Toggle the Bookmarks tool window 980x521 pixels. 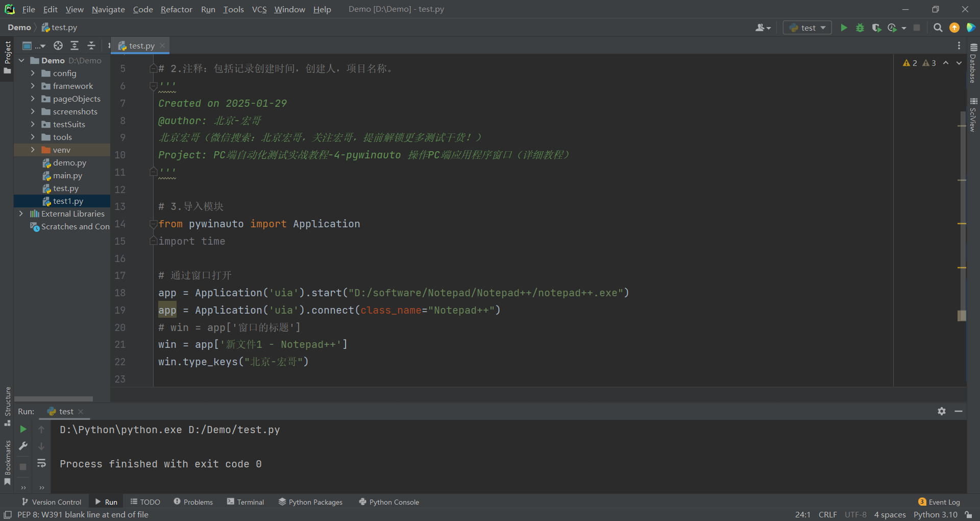click(x=7, y=462)
